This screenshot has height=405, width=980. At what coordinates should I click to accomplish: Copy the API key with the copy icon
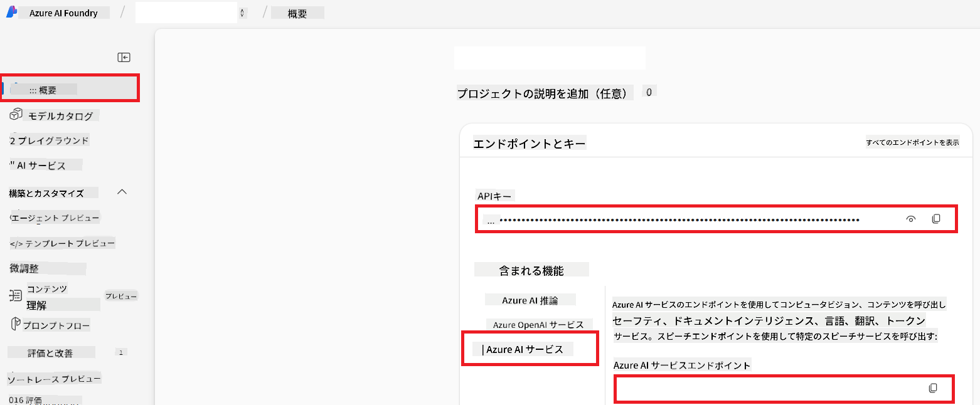pos(936,219)
